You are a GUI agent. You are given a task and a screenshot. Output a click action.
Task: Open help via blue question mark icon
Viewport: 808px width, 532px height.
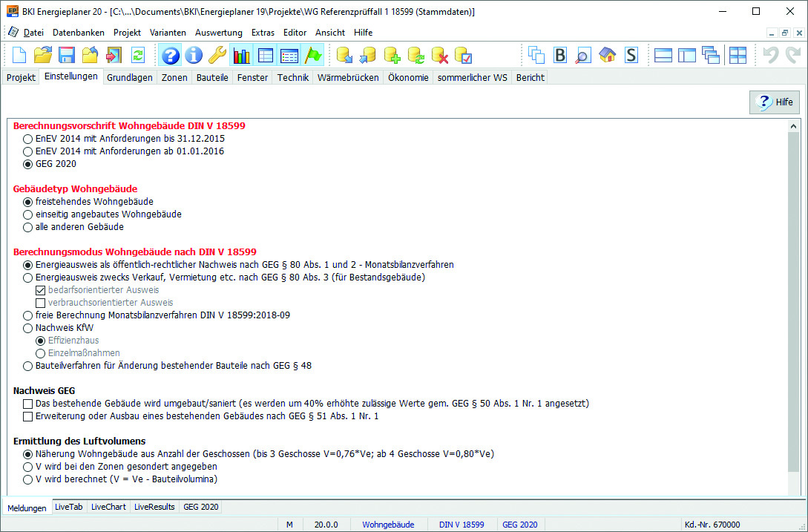coord(171,56)
